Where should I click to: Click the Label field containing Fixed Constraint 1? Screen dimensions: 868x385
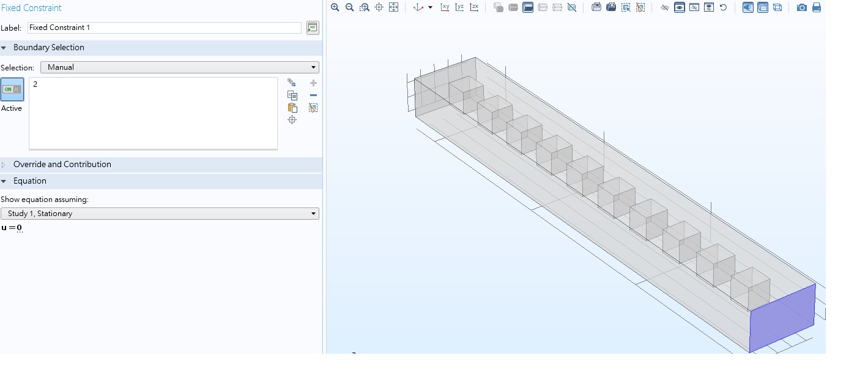click(x=164, y=28)
